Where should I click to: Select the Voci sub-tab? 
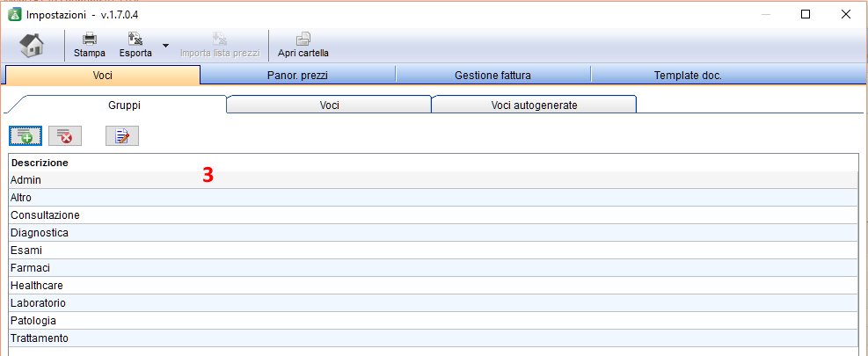coord(330,105)
